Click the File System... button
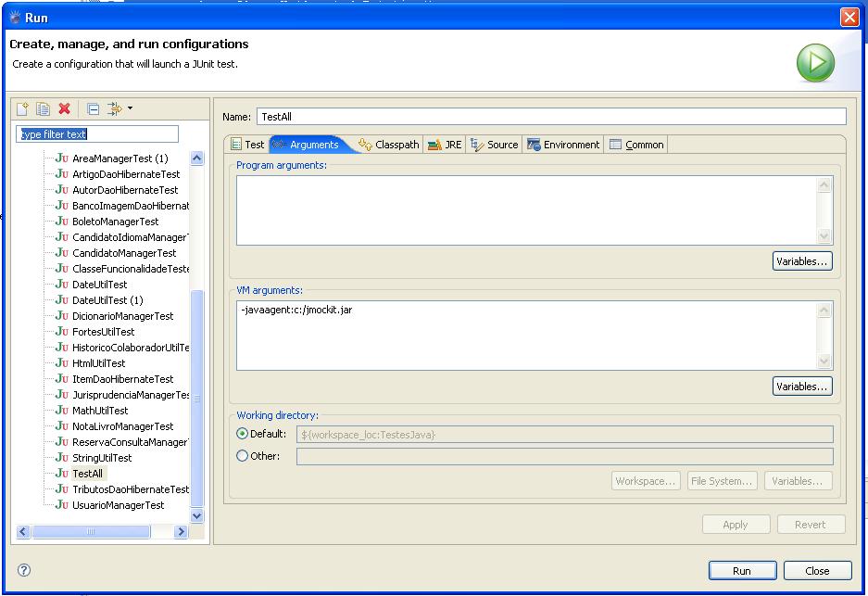The width and height of the screenshot is (868, 596). point(722,481)
